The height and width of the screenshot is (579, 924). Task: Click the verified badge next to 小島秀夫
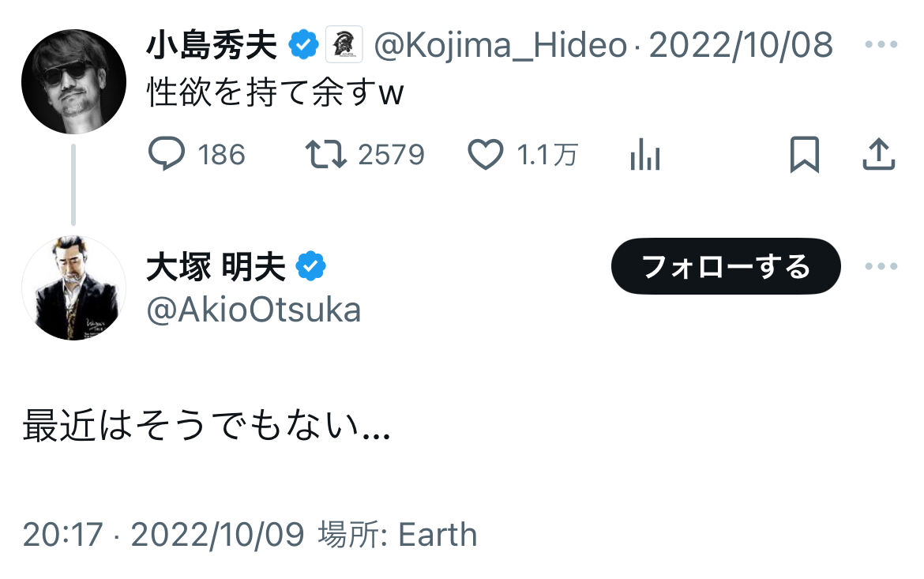[303, 45]
